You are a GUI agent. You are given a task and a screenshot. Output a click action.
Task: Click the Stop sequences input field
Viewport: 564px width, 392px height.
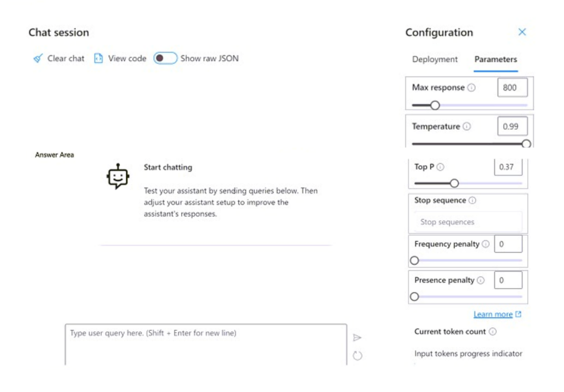point(468,222)
